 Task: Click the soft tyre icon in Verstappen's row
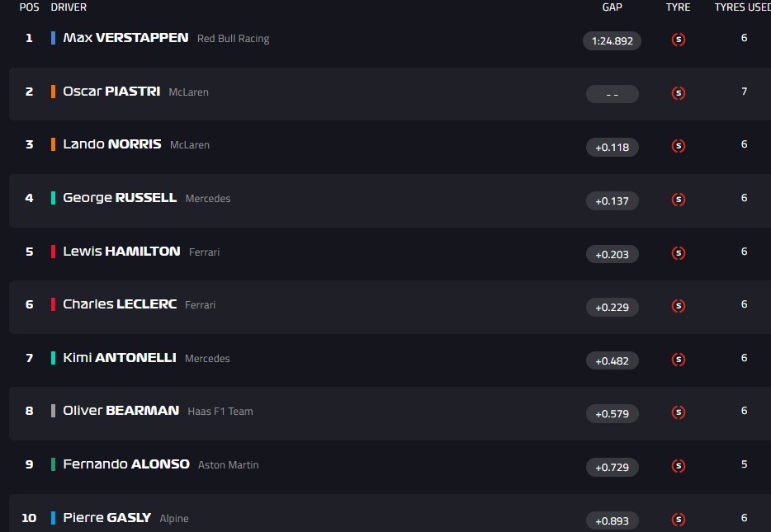(679, 40)
